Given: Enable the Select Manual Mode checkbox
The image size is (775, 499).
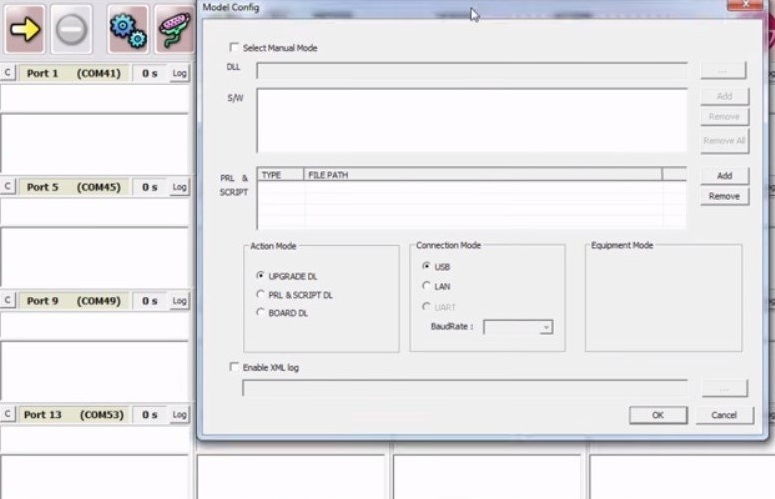Looking at the screenshot, I should point(234,47).
